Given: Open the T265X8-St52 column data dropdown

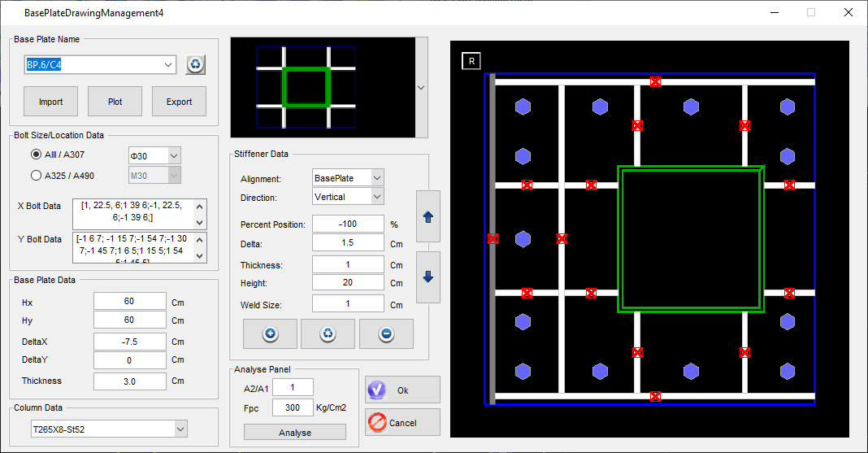Looking at the screenshot, I should coord(180,429).
